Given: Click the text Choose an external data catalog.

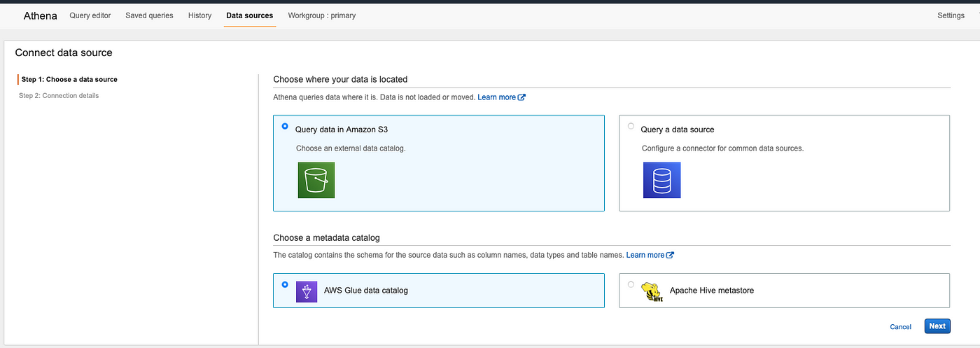Looking at the screenshot, I should click(x=351, y=148).
